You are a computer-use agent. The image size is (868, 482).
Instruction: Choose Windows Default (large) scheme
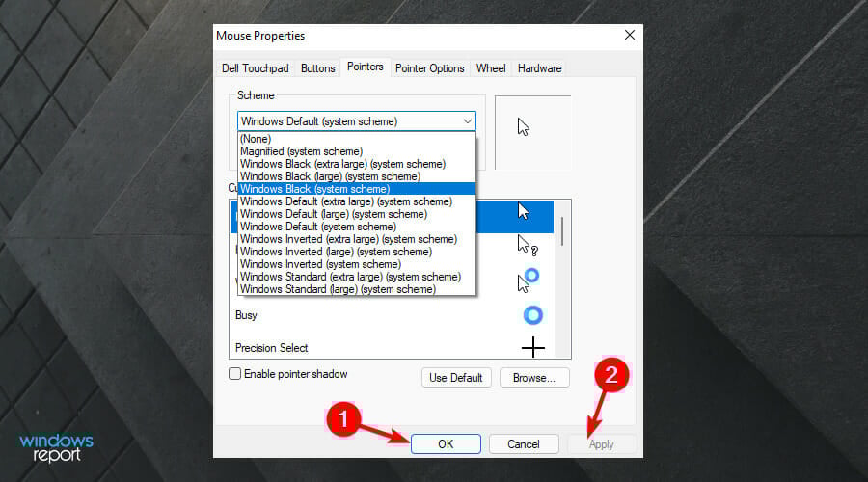pyautogui.click(x=357, y=214)
